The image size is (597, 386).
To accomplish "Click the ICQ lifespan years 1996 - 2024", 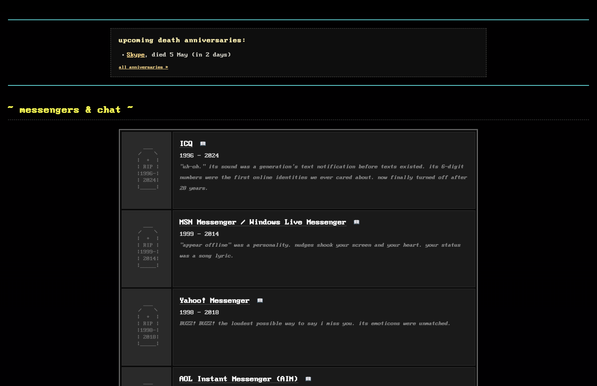I will tap(199, 155).
